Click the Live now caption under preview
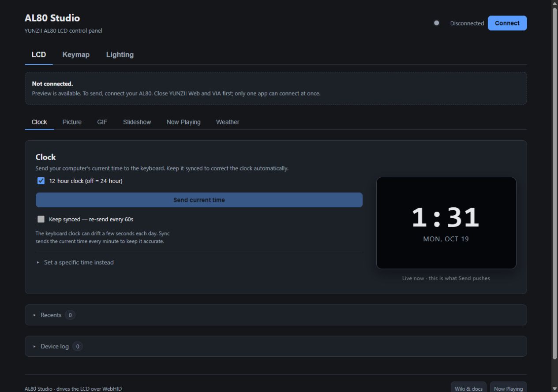 click(446, 278)
